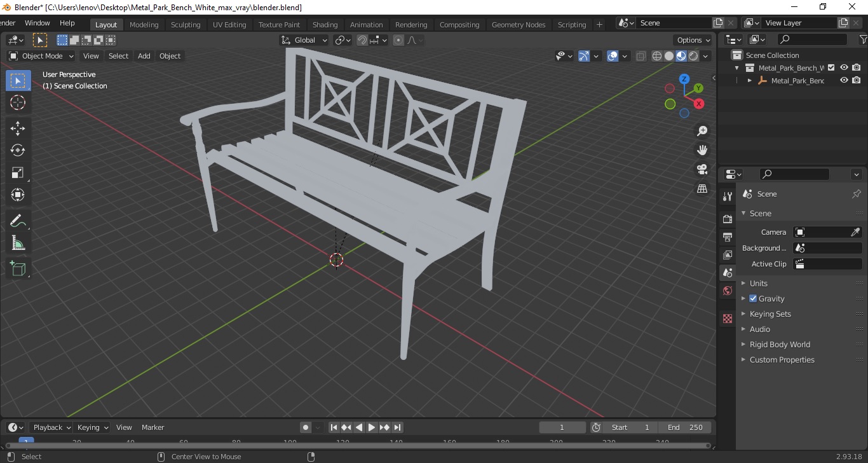Open the Global orientation dropdown
The height and width of the screenshot is (463, 868).
tap(304, 40)
